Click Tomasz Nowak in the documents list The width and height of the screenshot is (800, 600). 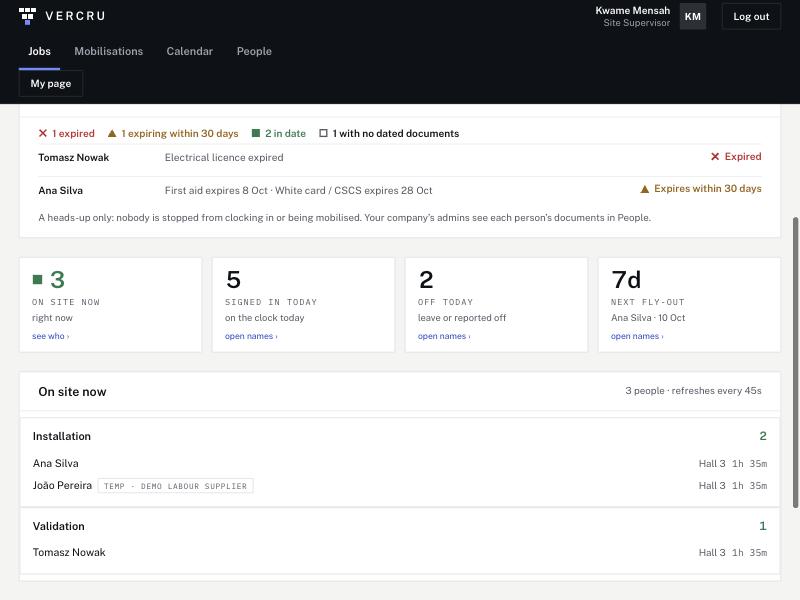click(73, 158)
